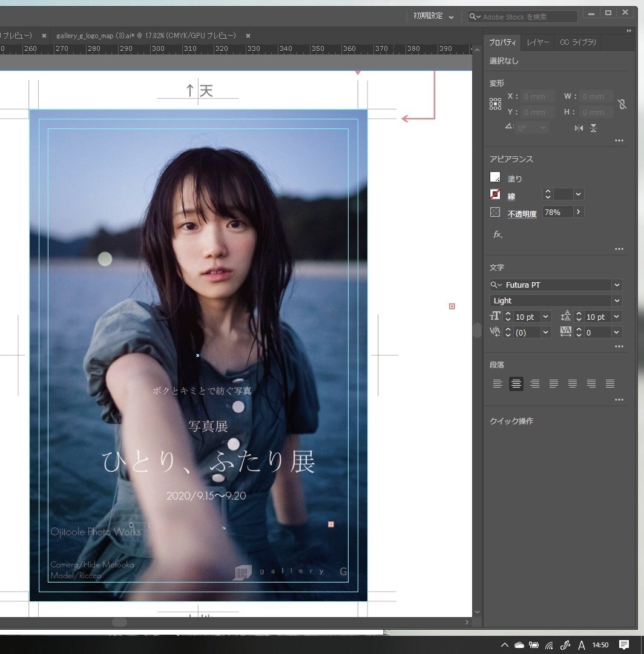Select the align right paragraph icon
The image size is (644, 654).
click(x=535, y=383)
